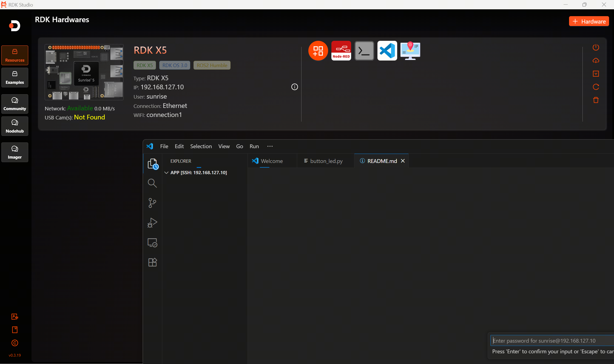The image size is (614, 364).
Task: Open the ellipsis menu in VS Code menu bar
Action: click(270, 146)
